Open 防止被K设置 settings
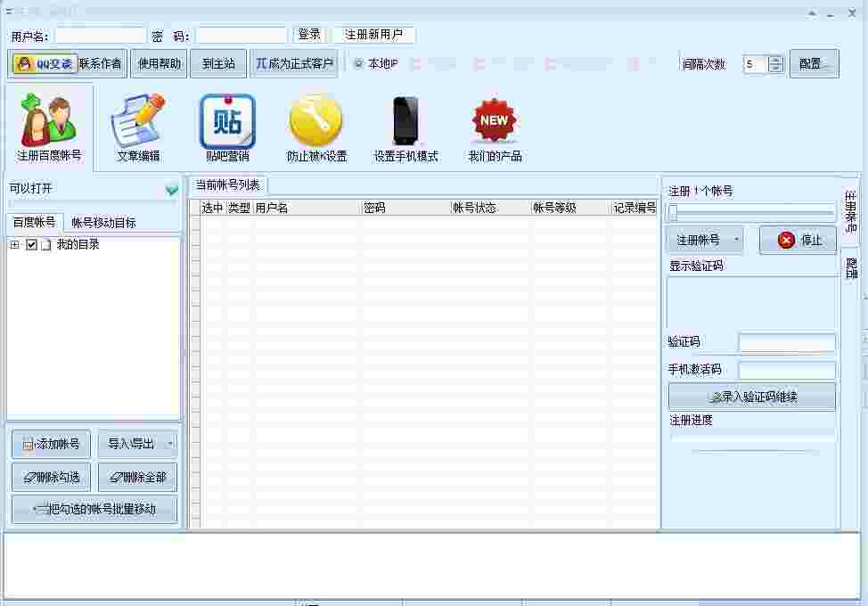The image size is (868, 606). [315, 125]
